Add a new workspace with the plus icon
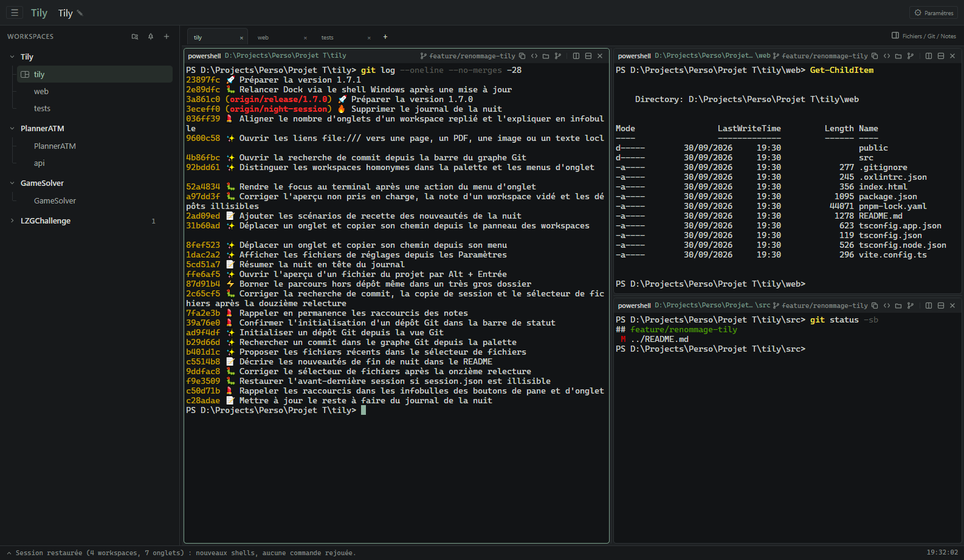 [x=167, y=36]
